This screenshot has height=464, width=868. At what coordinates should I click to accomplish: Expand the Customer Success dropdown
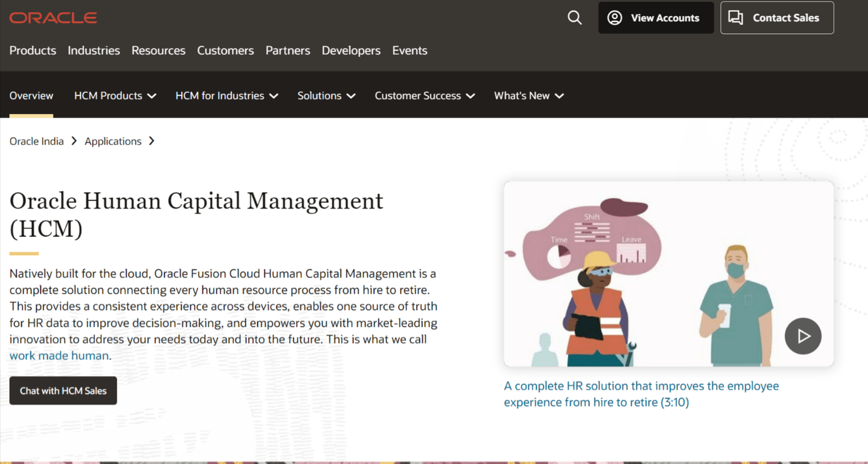pyautogui.click(x=425, y=96)
